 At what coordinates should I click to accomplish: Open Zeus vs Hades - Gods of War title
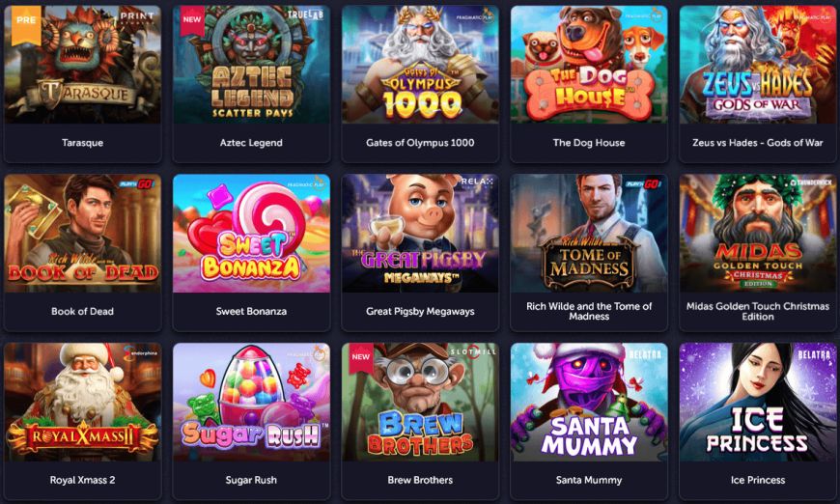click(758, 143)
